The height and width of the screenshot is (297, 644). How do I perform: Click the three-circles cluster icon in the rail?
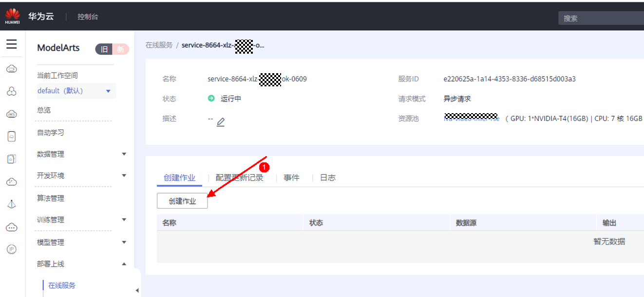12,91
